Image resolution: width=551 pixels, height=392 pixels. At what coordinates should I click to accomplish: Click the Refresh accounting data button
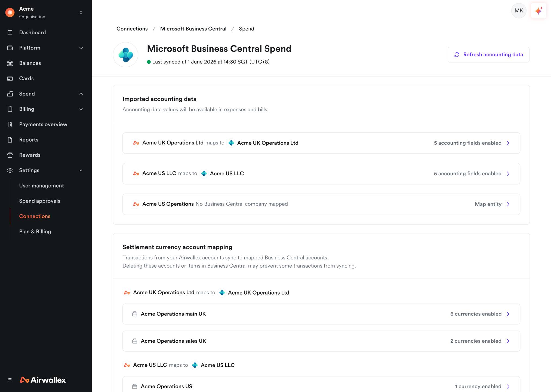(x=488, y=55)
